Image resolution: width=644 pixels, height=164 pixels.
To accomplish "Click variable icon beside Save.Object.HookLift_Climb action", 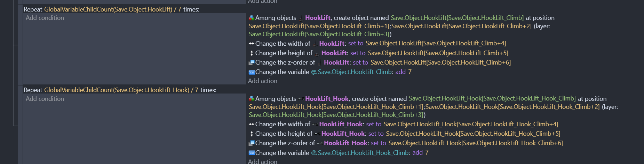I will pos(252,72).
